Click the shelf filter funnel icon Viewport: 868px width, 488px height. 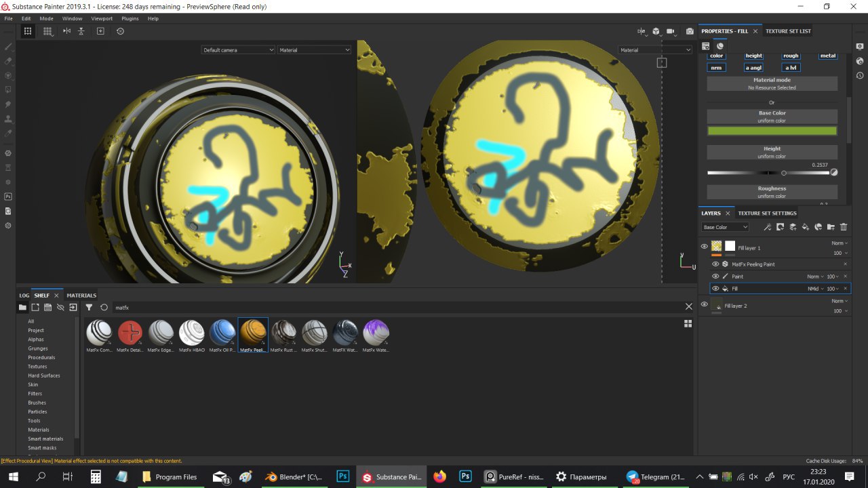tap(89, 307)
